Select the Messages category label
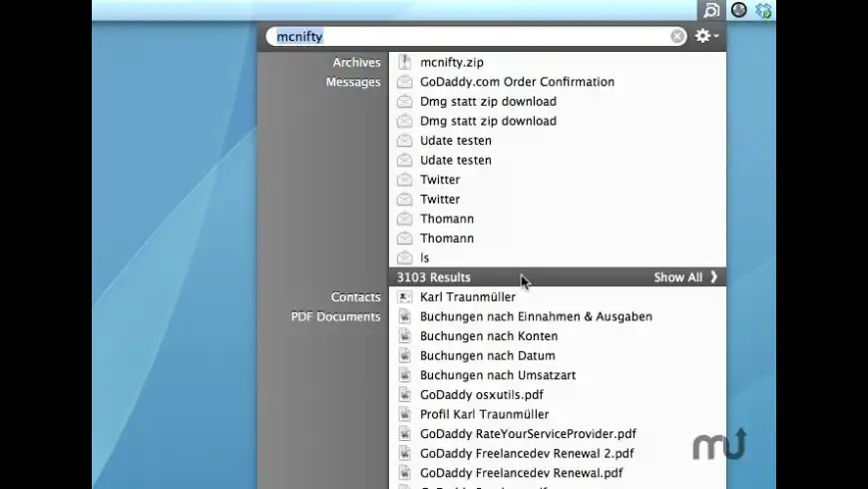Image resolution: width=868 pixels, height=489 pixels. pos(353,82)
